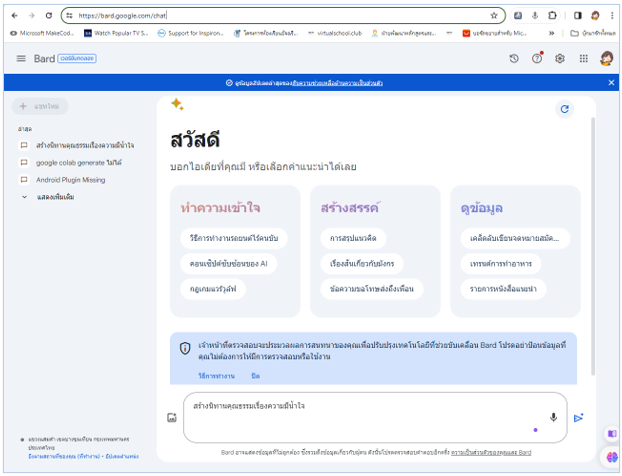Open the first recent chat about moral tale
Viewport: 622px width, 476px height.
click(85, 145)
